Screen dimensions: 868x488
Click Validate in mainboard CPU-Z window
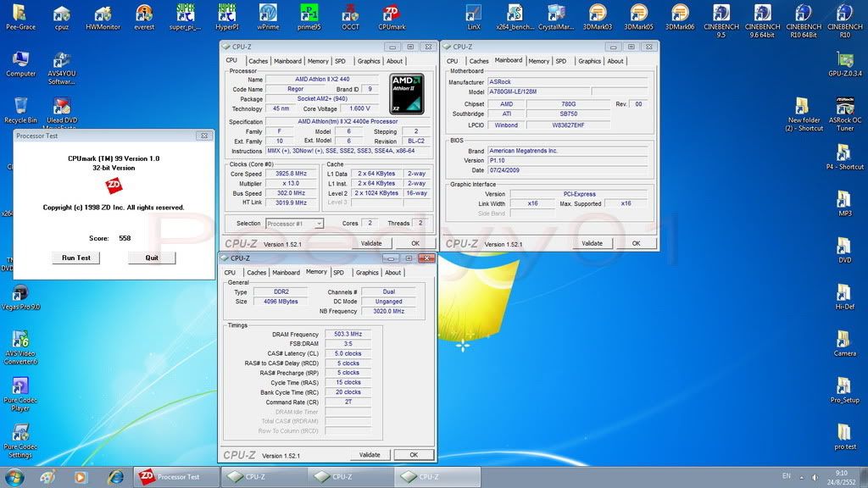coord(592,243)
